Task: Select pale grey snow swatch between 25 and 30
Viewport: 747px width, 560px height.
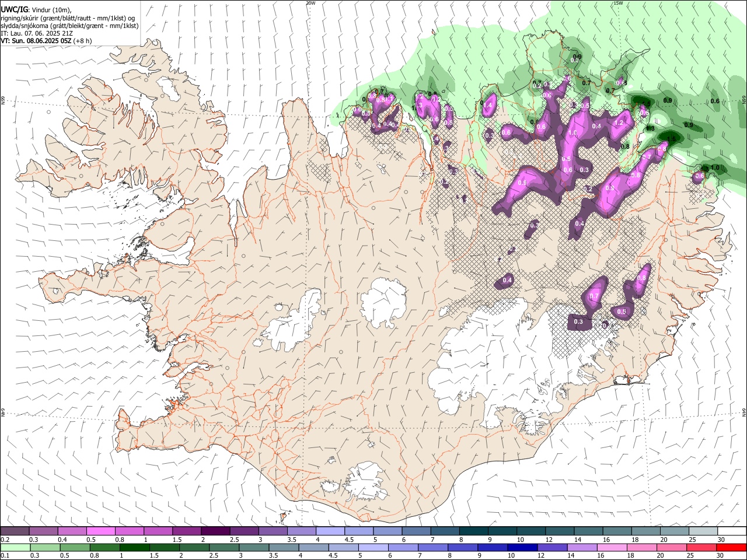Action: [702, 531]
